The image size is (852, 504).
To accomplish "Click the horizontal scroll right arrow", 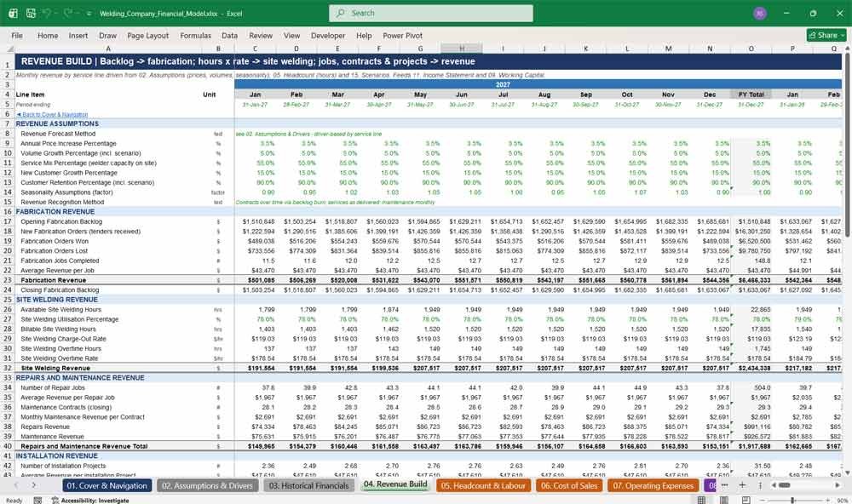I will point(838,485).
